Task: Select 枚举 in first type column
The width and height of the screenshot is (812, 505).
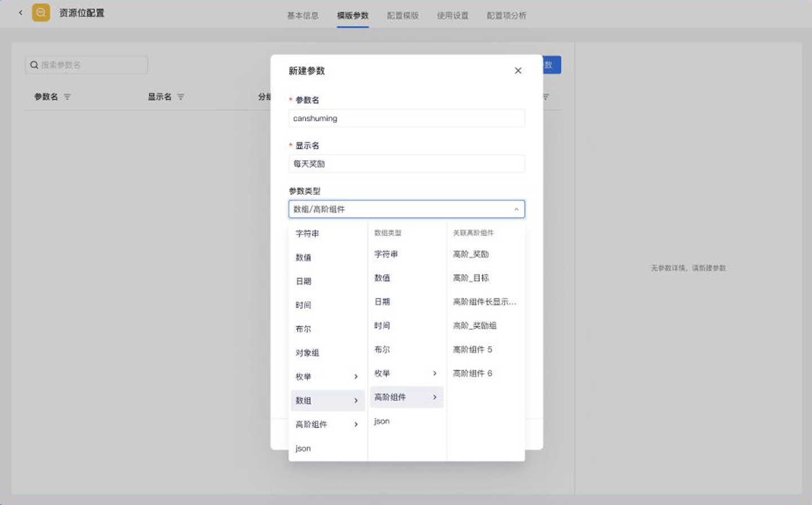Action: [x=328, y=376]
